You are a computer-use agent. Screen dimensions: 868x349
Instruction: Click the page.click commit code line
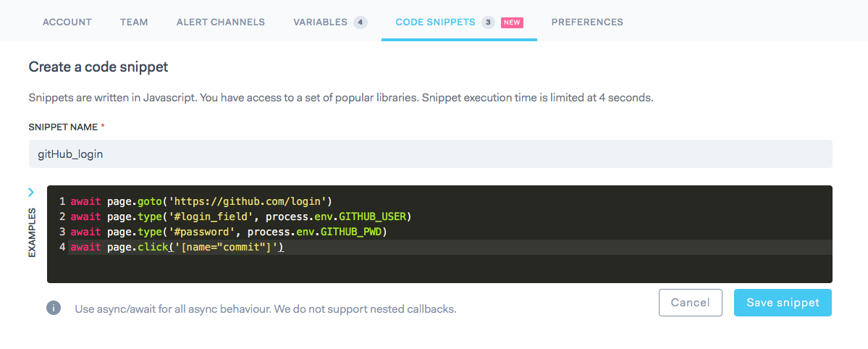pyautogui.click(x=177, y=248)
